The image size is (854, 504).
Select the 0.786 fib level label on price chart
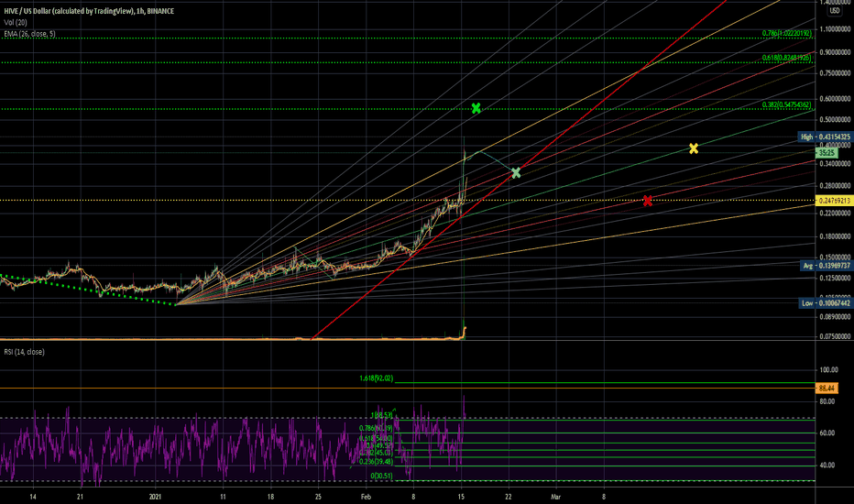point(786,33)
